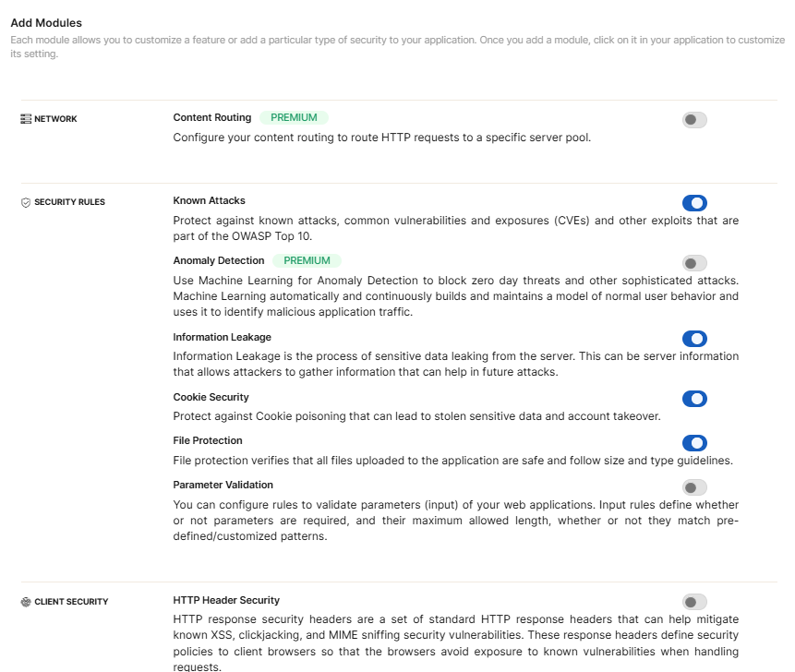Screen dimensions: 795x672
Task: Click the Network section server icon
Action: (26, 119)
